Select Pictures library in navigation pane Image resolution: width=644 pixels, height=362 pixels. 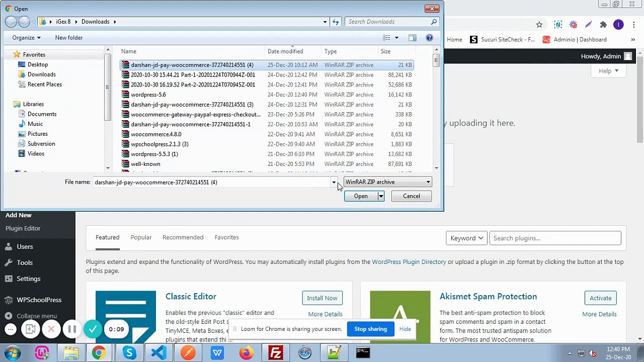37,134
